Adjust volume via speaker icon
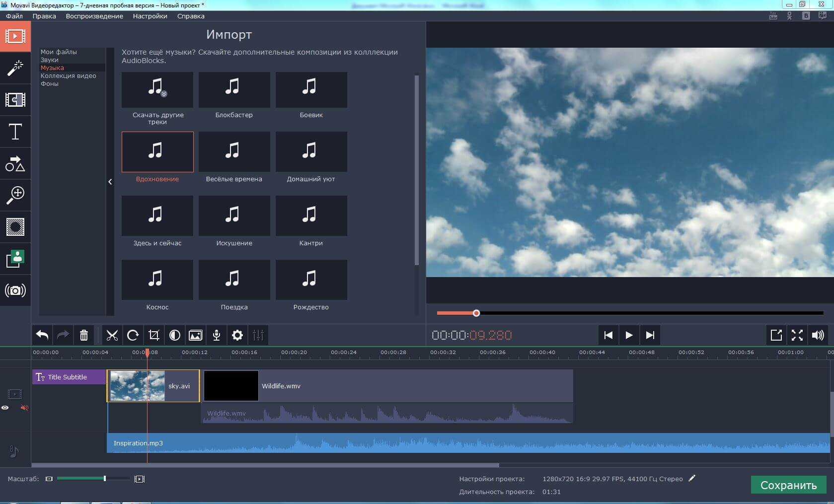 tap(818, 335)
